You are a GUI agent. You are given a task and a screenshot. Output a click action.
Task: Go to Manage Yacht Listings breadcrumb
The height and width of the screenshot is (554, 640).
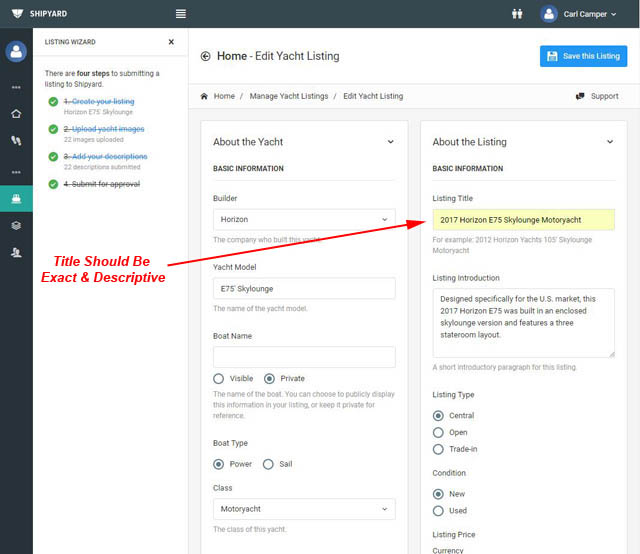coord(289,96)
